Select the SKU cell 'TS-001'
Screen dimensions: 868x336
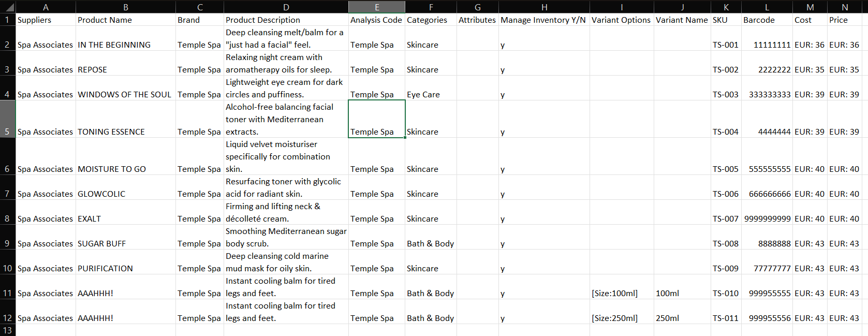coord(726,38)
